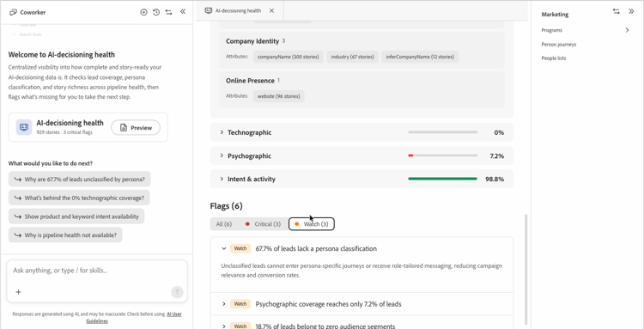Click the companyName (300 stories) attribute chip

(288, 57)
